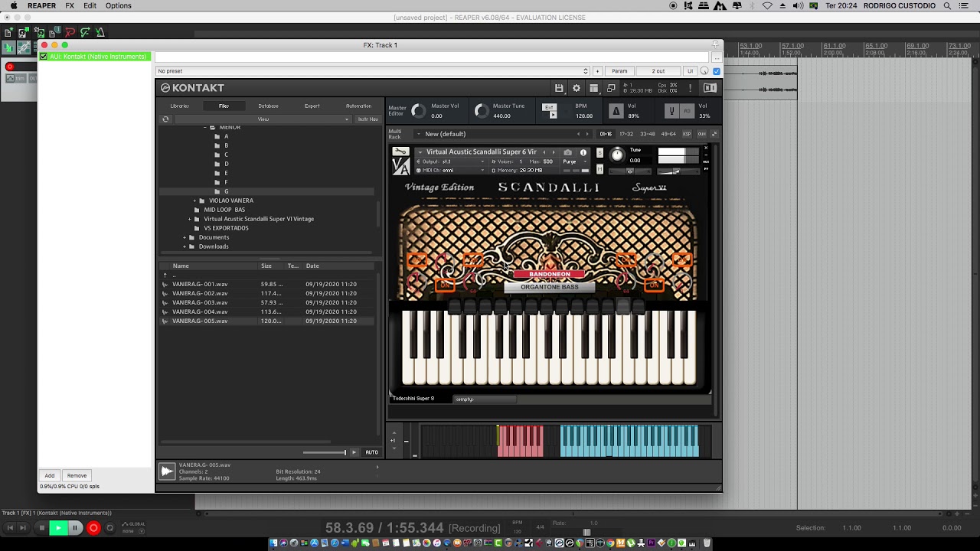The width and height of the screenshot is (980, 551).
Task: Adjust the Master Tune knob
Action: click(481, 111)
